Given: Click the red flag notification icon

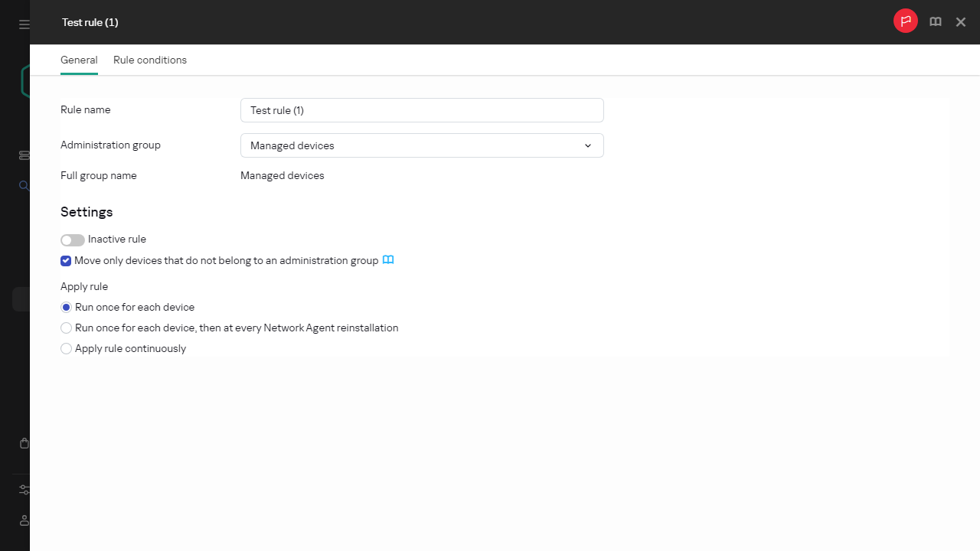Looking at the screenshot, I should point(906,21).
